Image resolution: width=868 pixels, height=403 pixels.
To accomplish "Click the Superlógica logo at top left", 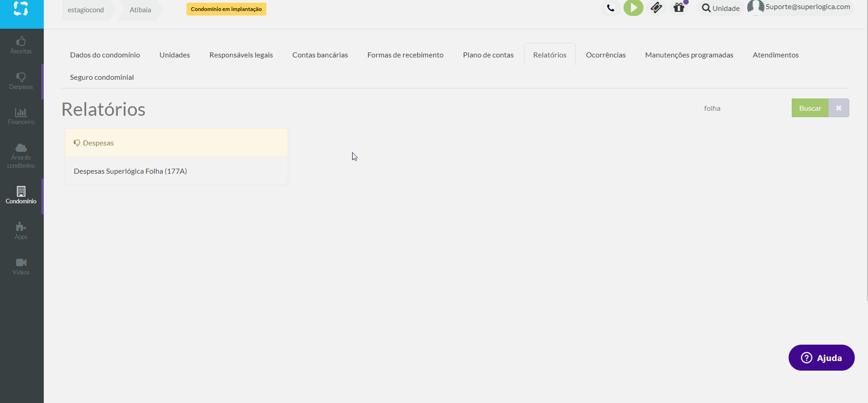I will pyautogui.click(x=21, y=9).
